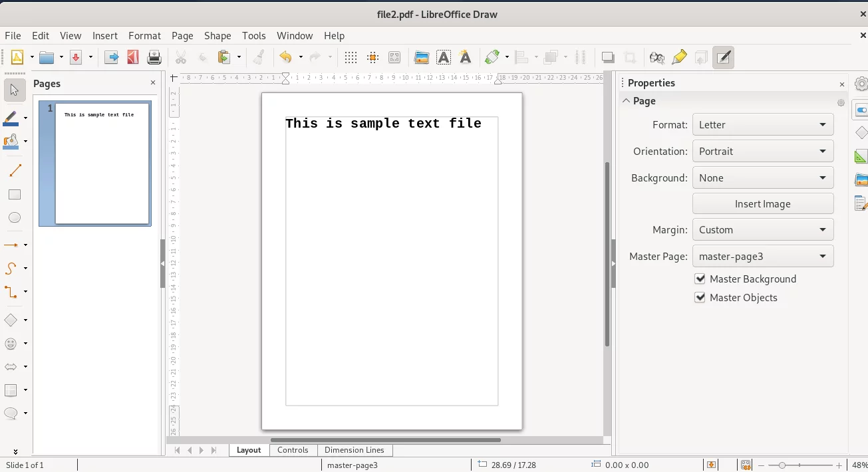Image resolution: width=868 pixels, height=472 pixels.
Task: Toggle the Master Background checkbox
Action: click(700, 279)
